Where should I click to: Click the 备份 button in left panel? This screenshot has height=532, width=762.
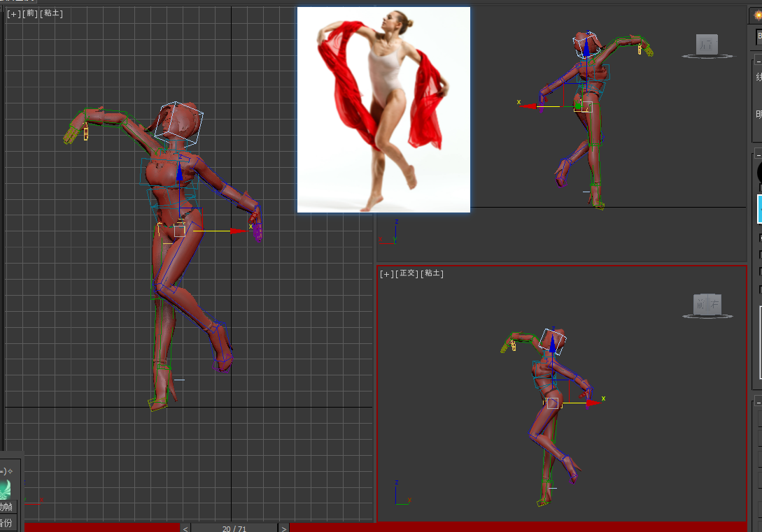(x=6, y=523)
